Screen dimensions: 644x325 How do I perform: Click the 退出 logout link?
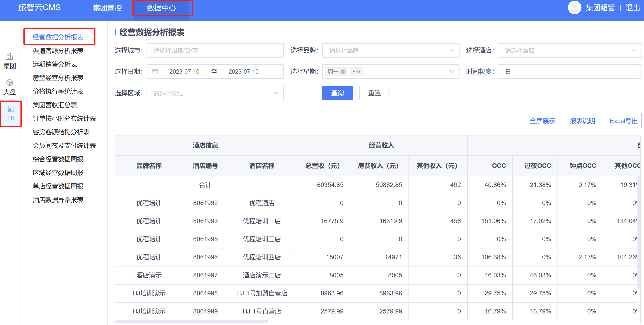point(632,8)
